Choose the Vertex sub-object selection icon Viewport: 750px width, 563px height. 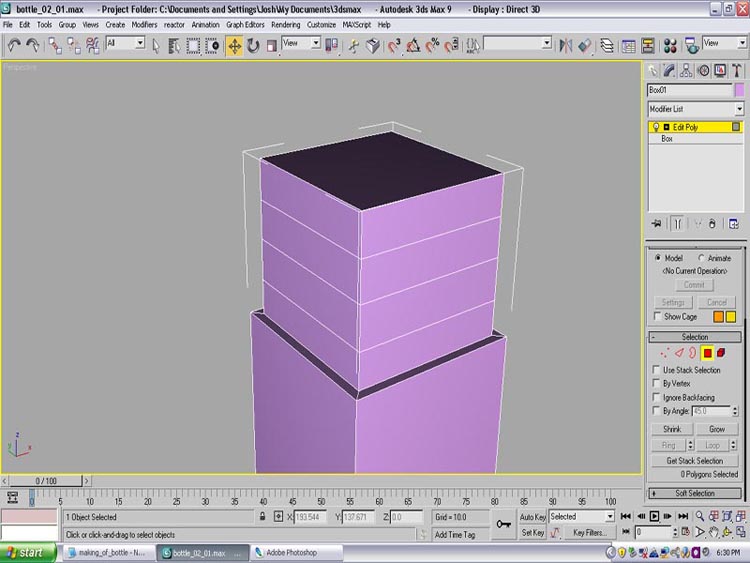pyautogui.click(x=664, y=352)
